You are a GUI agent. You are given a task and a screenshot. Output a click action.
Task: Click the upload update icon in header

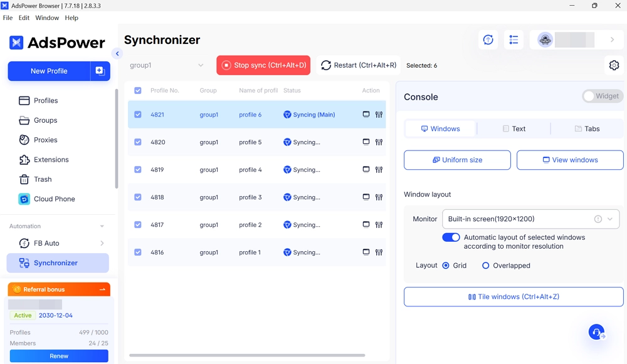488,40
